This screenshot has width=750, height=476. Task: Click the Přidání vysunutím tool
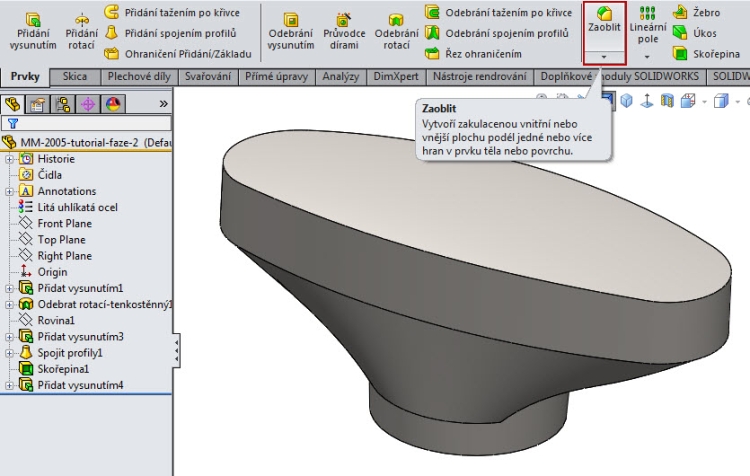pyautogui.click(x=33, y=32)
